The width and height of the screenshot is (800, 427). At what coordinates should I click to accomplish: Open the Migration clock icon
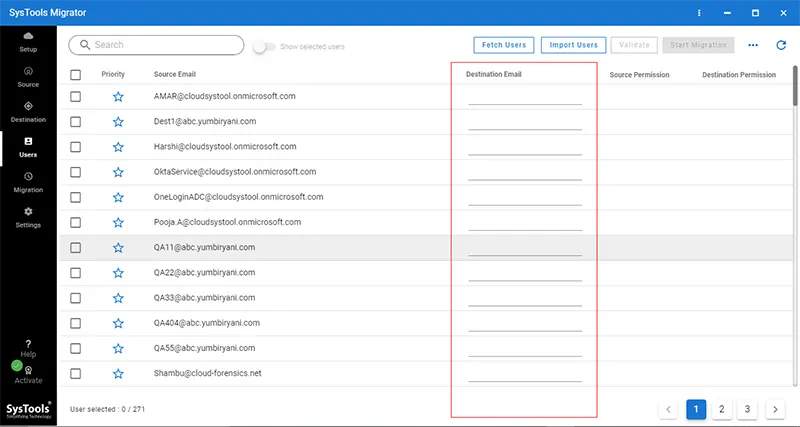pos(29,177)
